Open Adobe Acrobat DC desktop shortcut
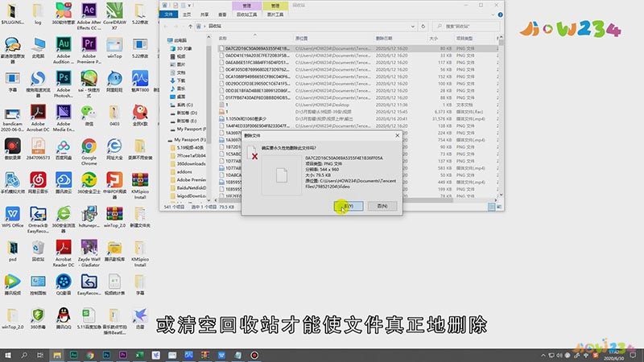 (x=38, y=117)
